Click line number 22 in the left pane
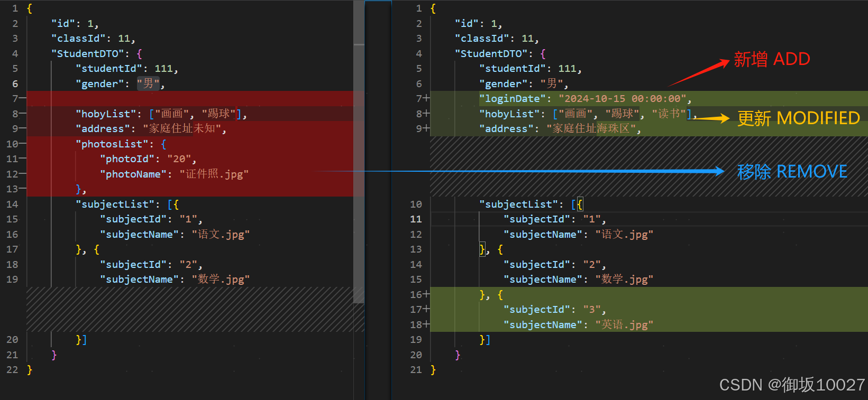The width and height of the screenshot is (868, 400). click(x=12, y=369)
